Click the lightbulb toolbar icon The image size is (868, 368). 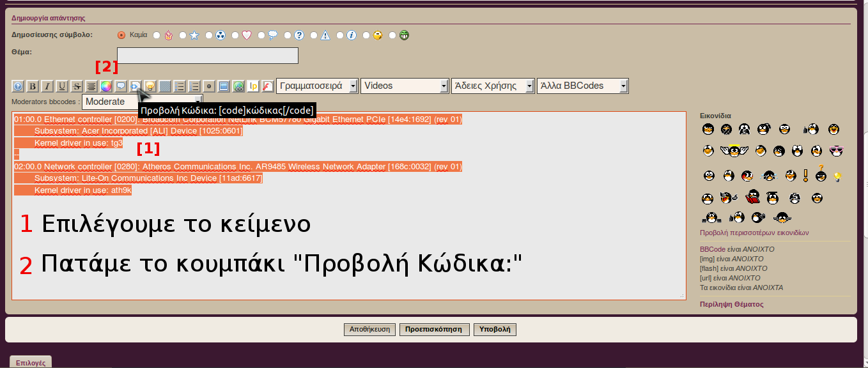(x=150, y=86)
